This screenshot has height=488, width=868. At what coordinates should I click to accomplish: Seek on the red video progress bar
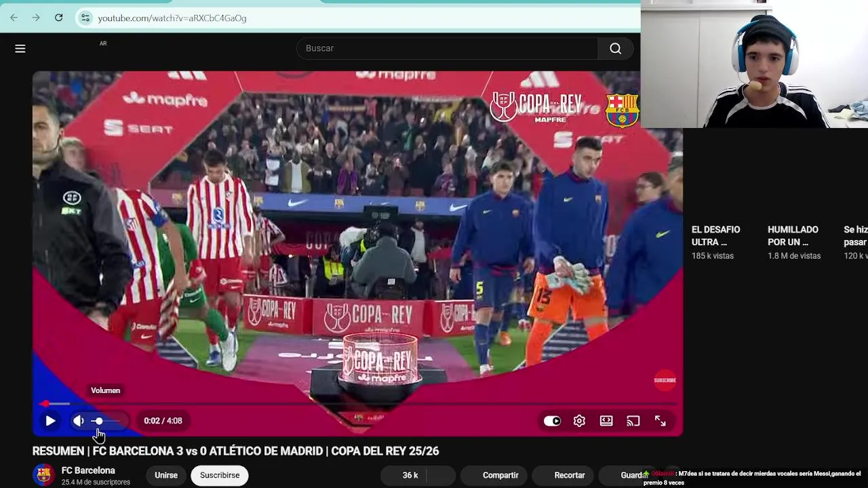[x=359, y=404]
